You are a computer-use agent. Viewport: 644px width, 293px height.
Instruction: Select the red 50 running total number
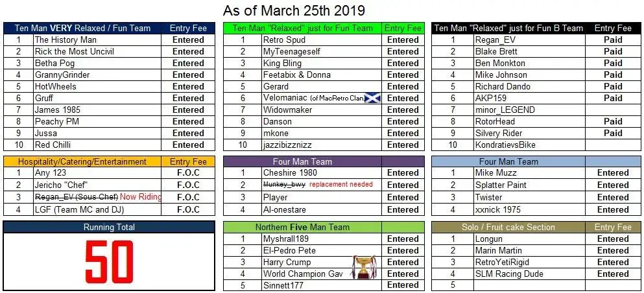pos(109,262)
